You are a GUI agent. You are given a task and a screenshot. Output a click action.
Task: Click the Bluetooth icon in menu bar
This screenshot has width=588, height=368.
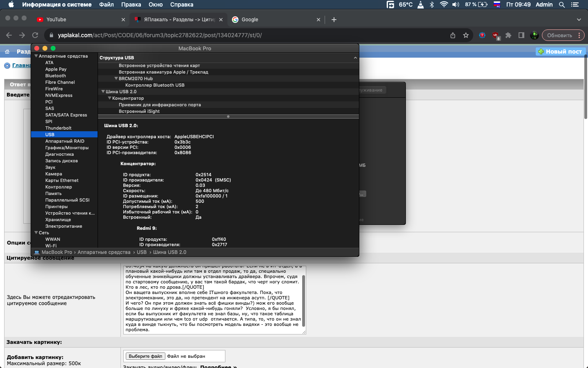tap(432, 4)
